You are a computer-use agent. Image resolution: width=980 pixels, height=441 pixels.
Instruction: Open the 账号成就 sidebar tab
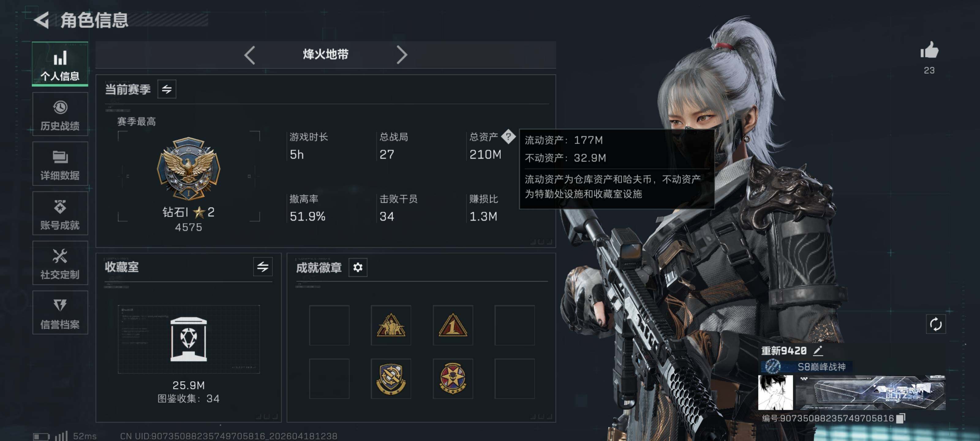[x=60, y=213]
